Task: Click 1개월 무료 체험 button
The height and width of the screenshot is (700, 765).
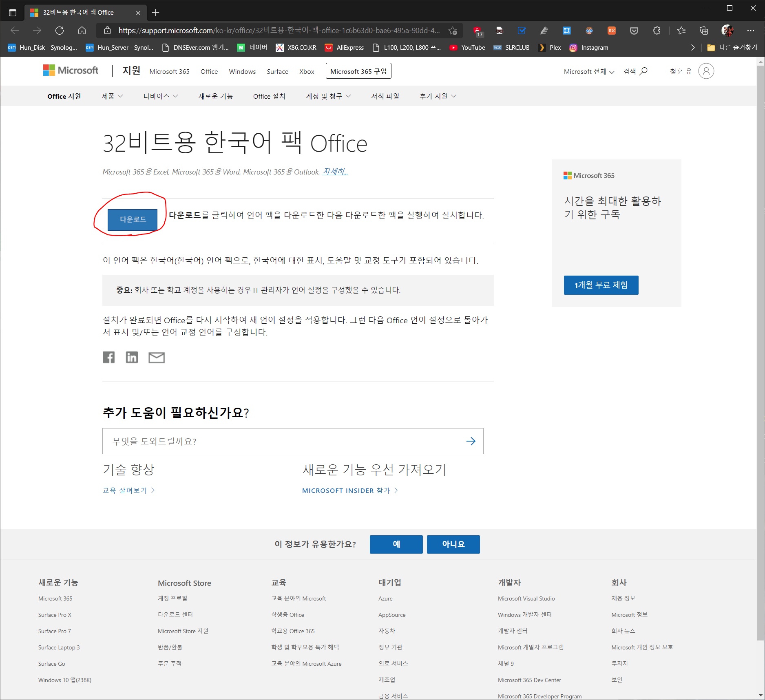Action: [601, 285]
